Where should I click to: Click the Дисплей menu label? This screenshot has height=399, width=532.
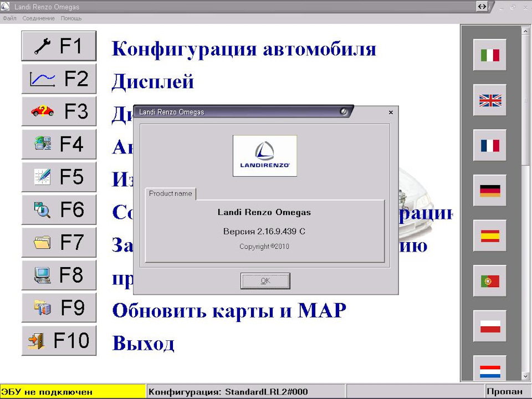pyautogui.click(x=153, y=81)
